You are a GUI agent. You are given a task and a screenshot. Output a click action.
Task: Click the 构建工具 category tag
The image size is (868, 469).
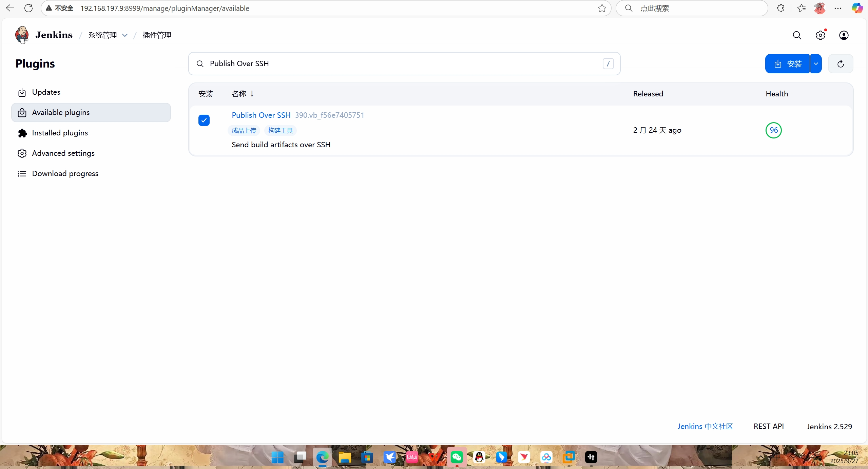pyautogui.click(x=281, y=131)
